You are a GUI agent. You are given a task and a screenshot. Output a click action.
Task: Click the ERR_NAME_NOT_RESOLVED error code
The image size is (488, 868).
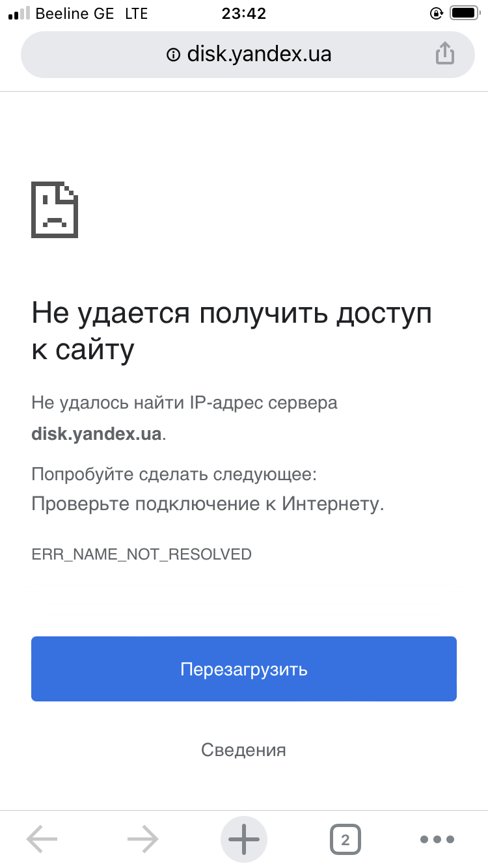point(141,554)
